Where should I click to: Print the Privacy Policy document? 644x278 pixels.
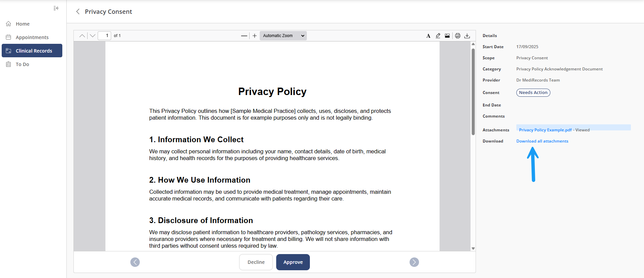458,36
